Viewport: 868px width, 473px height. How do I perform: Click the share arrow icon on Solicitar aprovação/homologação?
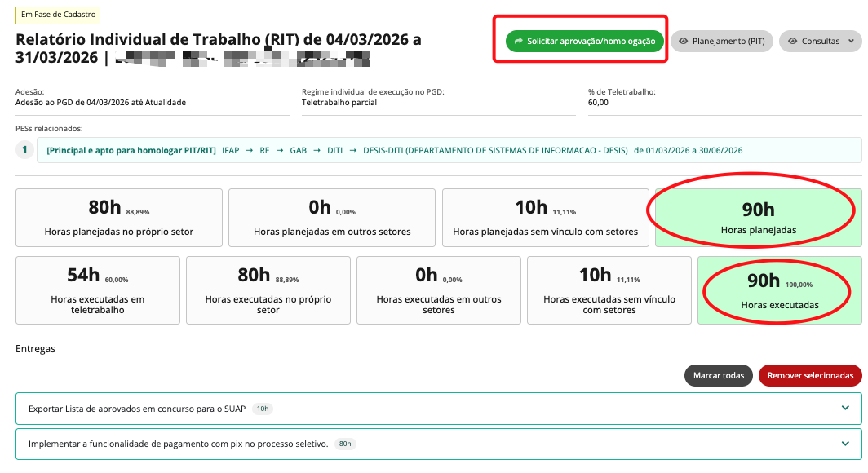pyautogui.click(x=518, y=42)
